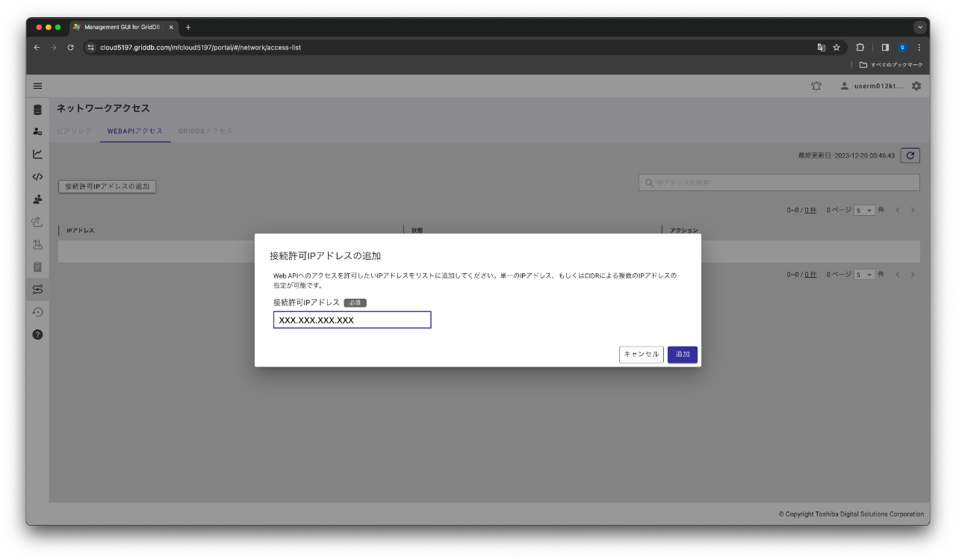Go forward using the browser forward arrow

53,47
